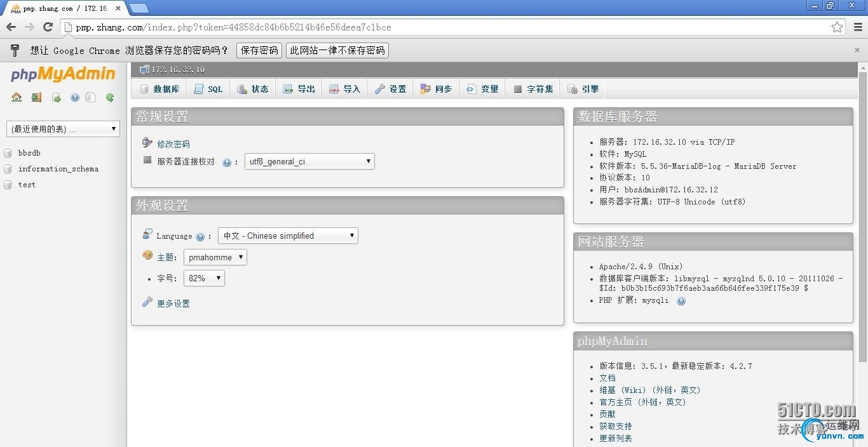
Task: Go to the 导入 import tab
Action: click(x=344, y=89)
